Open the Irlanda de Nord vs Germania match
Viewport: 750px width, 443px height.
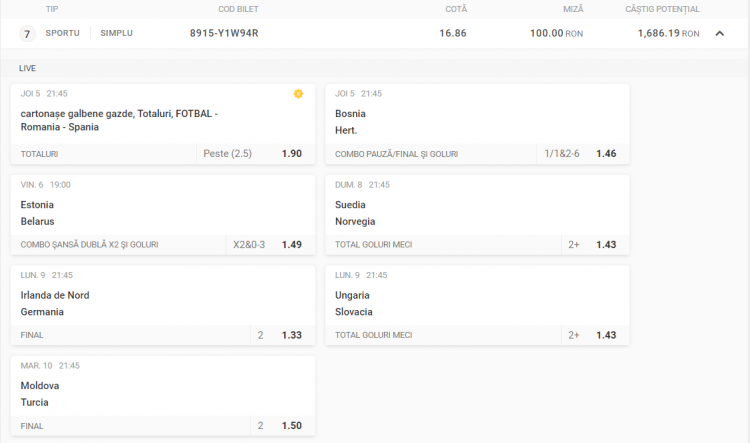[162, 303]
